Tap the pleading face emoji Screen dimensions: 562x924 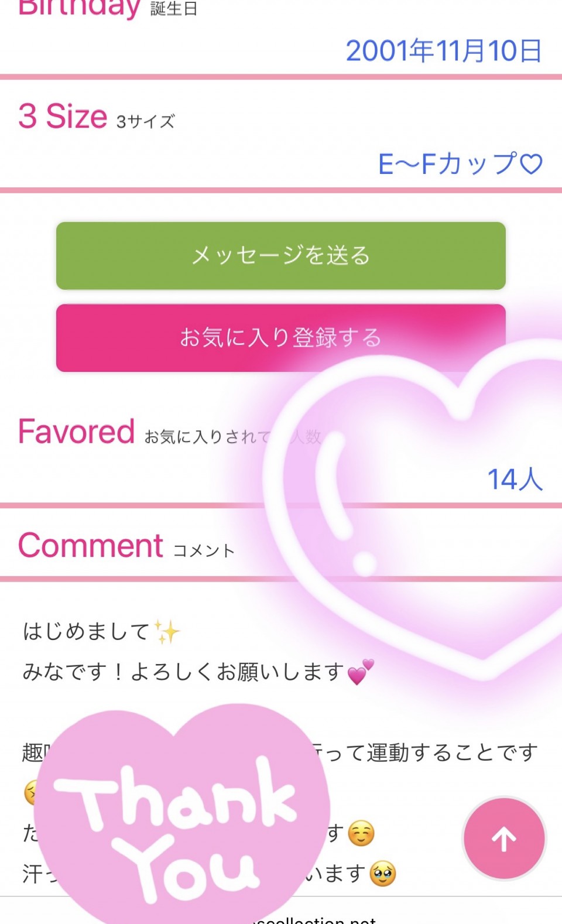(x=383, y=874)
